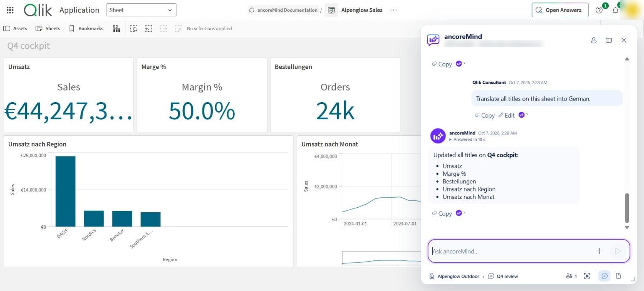Viewport: 644px width, 291px height.
Task: Click the Open Answers button
Action: pyautogui.click(x=560, y=10)
